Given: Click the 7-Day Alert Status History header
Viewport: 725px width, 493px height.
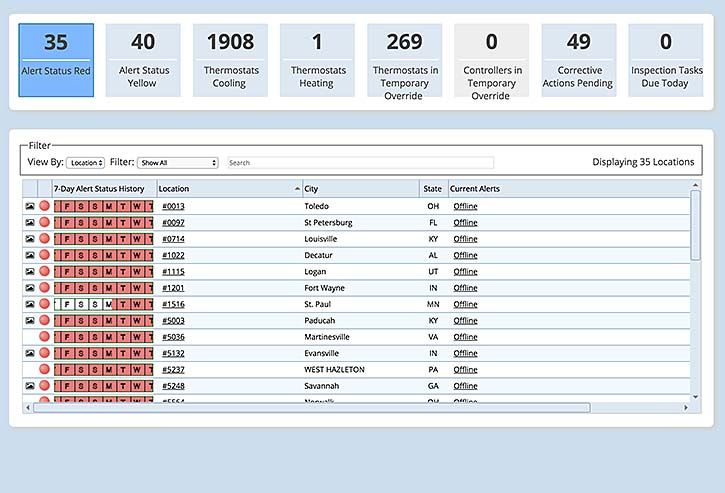Looking at the screenshot, I should pos(104,189).
